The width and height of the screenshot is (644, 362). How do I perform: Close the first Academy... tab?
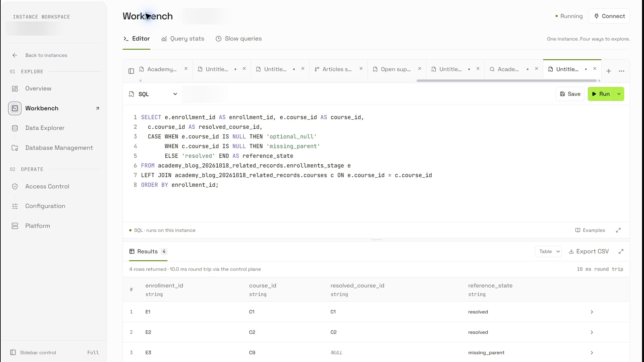[186, 69]
